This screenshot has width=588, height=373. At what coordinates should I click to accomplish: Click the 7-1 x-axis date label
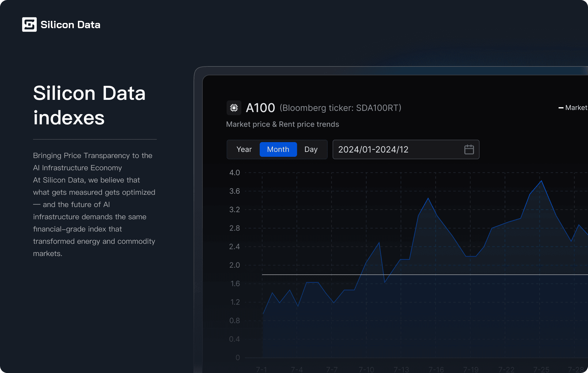[262, 369]
